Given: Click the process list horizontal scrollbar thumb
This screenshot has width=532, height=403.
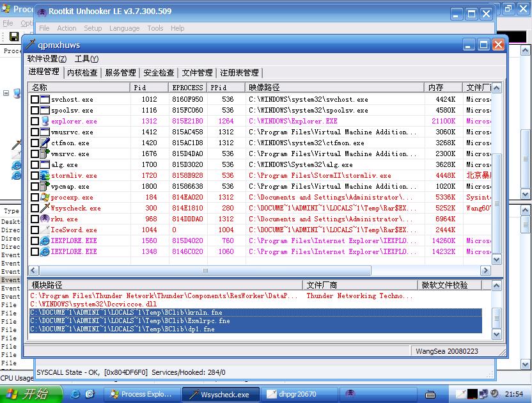Looking at the screenshot, I should tap(205, 270).
